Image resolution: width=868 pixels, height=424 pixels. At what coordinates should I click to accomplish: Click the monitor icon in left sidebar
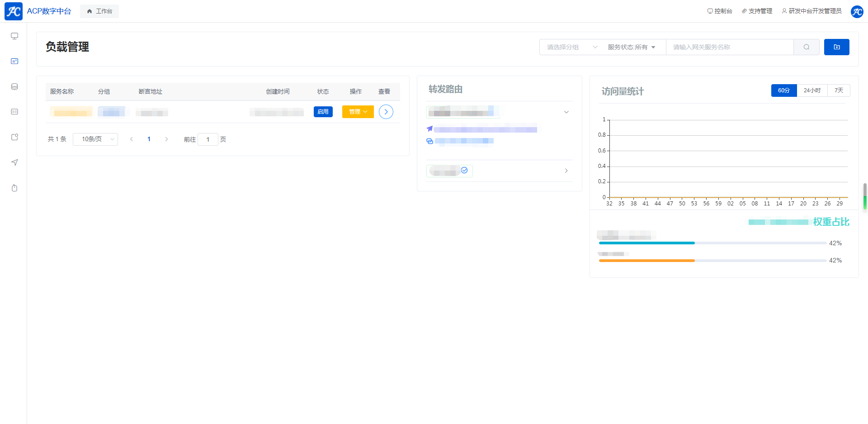[x=14, y=36]
